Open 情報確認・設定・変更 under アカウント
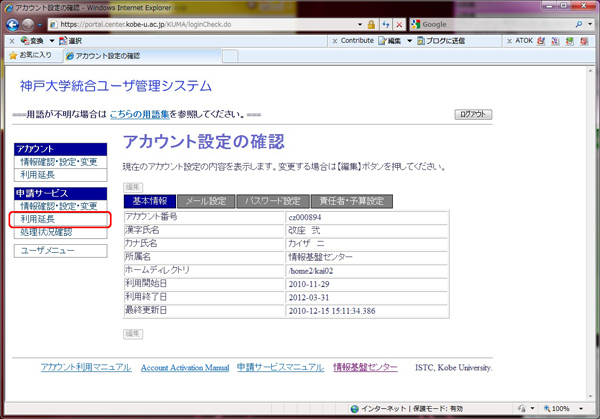The width and height of the screenshot is (600, 419). [x=60, y=162]
